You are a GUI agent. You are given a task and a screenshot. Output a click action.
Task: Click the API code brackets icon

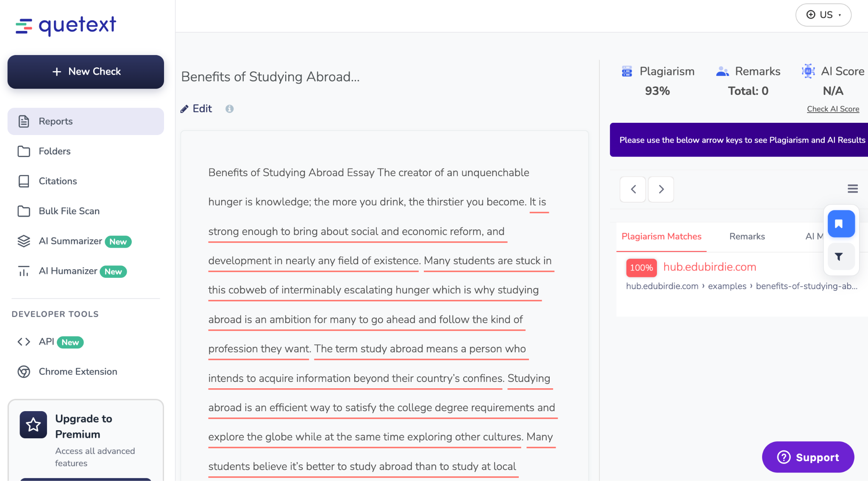click(24, 342)
